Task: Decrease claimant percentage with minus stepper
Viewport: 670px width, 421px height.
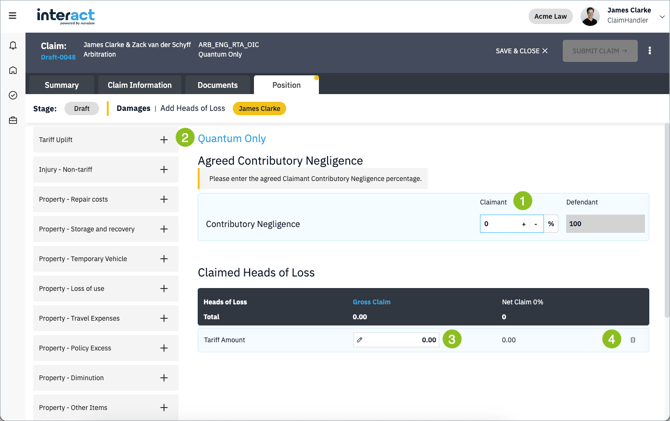Action: [x=536, y=224]
